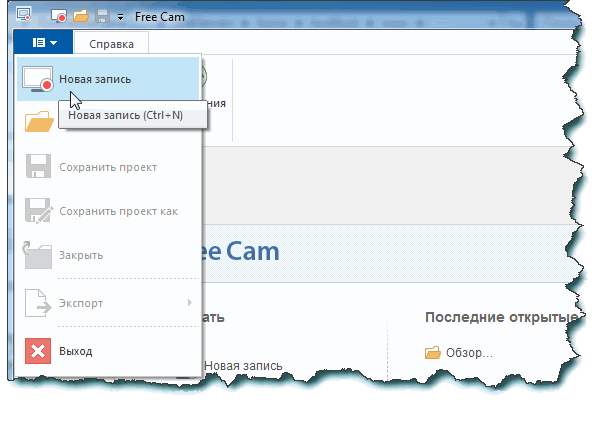Image resolution: width=616 pixels, height=426 pixels.
Task: Select Новая запись in the application menu
Action: point(108,79)
